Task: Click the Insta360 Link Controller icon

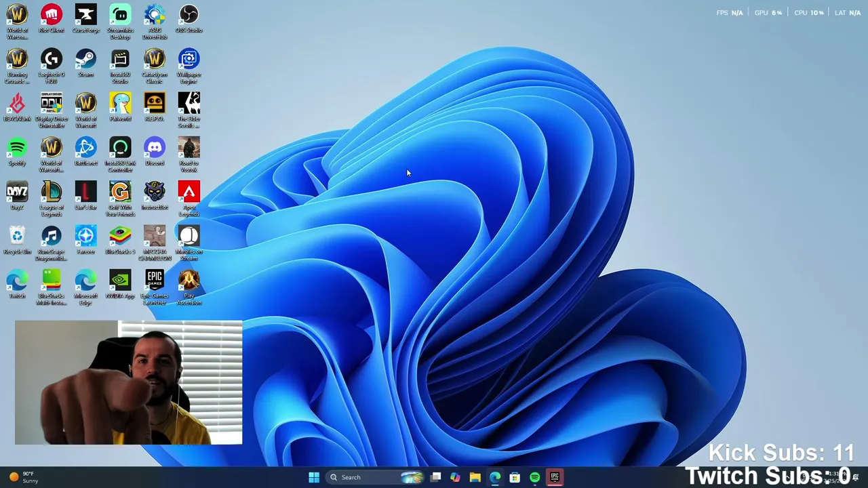Action: tap(120, 155)
